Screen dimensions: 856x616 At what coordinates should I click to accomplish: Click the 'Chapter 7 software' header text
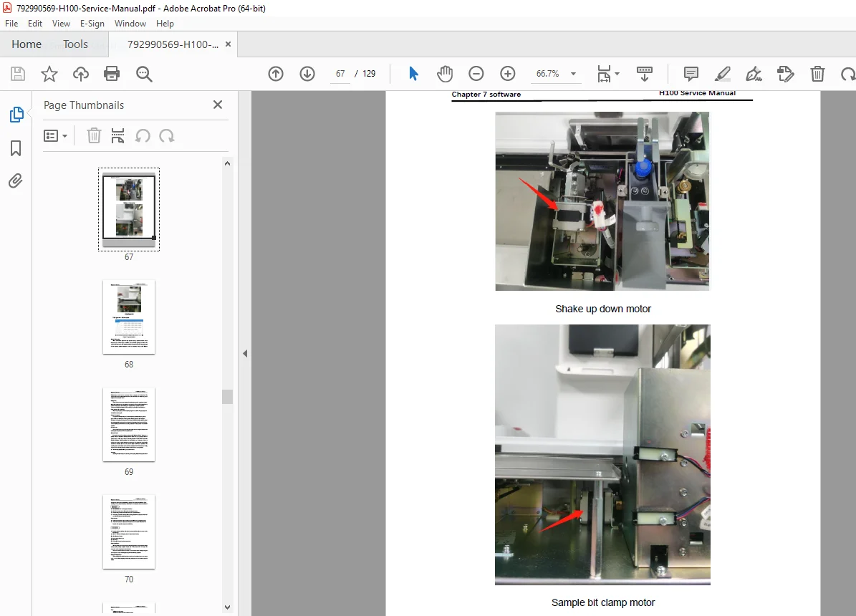click(x=486, y=95)
